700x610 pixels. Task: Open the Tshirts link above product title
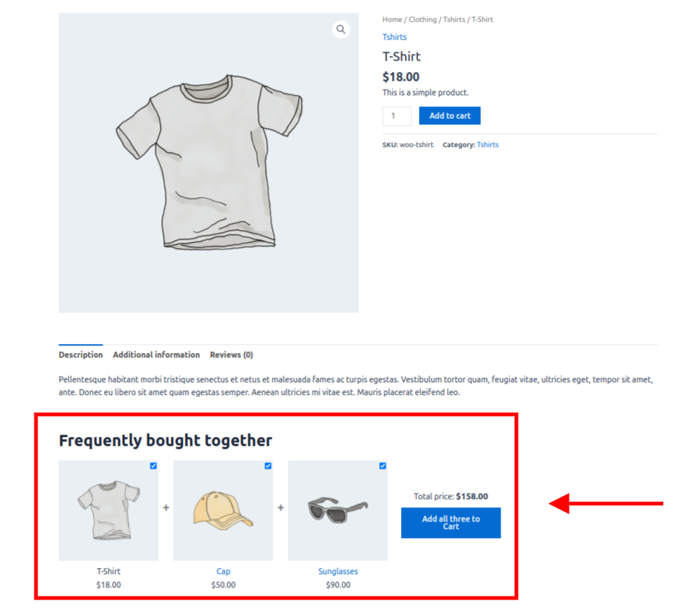pos(394,37)
